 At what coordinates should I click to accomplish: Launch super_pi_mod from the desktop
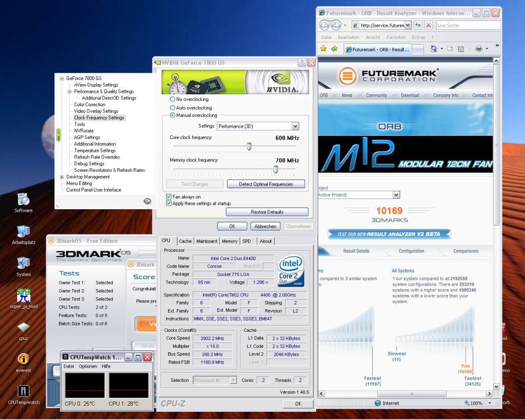[x=24, y=295]
